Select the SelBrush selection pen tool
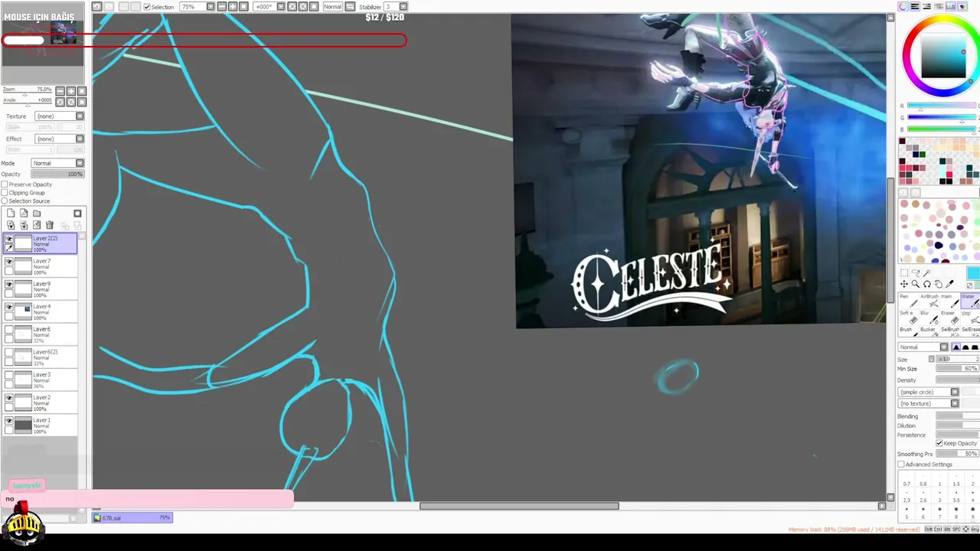This screenshot has width=980, height=551. click(x=949, y=333)
